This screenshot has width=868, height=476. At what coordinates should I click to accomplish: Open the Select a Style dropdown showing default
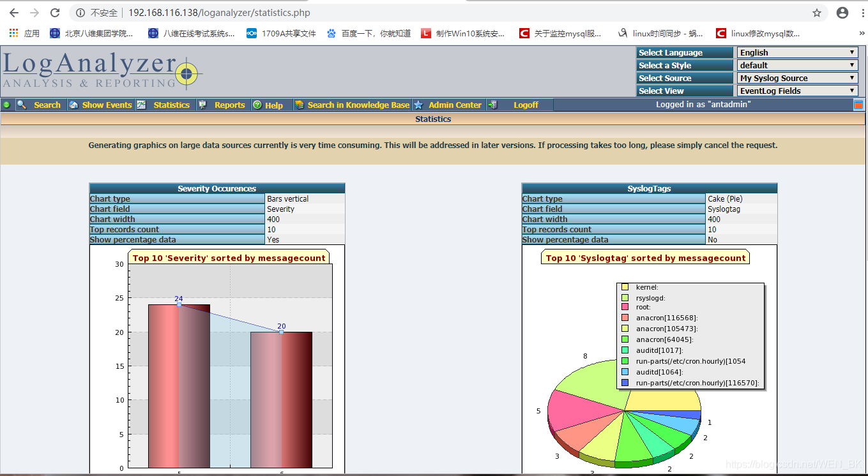pyautogui.click(x=797, y=65)
